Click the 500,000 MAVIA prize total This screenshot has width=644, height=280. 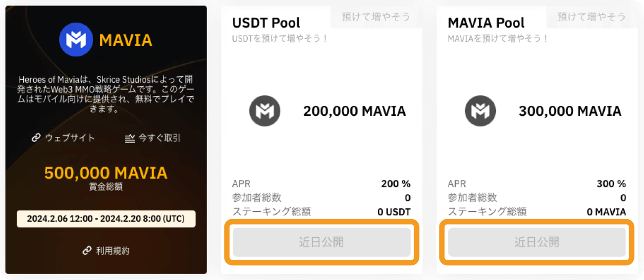(106, 173)
